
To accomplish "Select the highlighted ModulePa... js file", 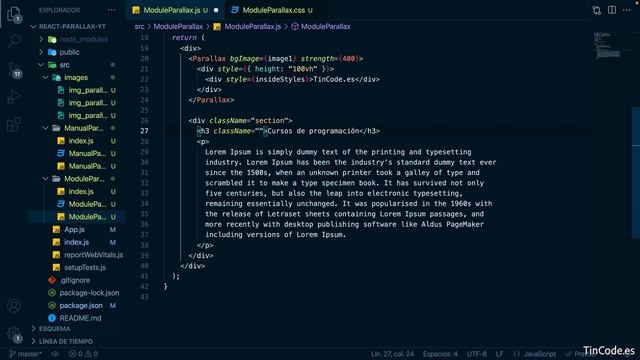I will [x=77, y=217].
